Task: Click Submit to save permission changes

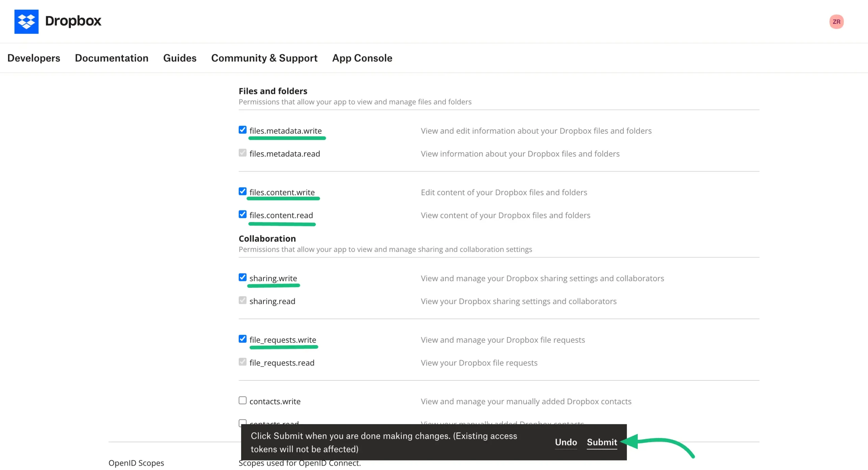Action: tap(601, 442)
